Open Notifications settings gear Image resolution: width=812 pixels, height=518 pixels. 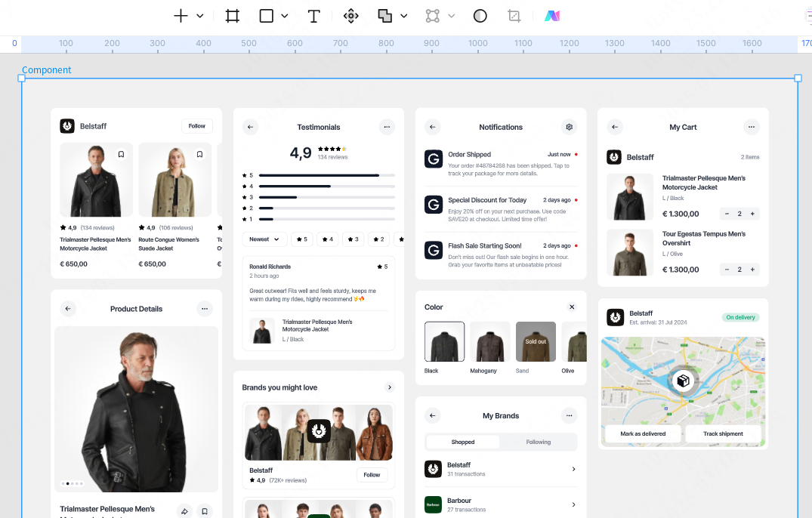click(x=569, y=127)
